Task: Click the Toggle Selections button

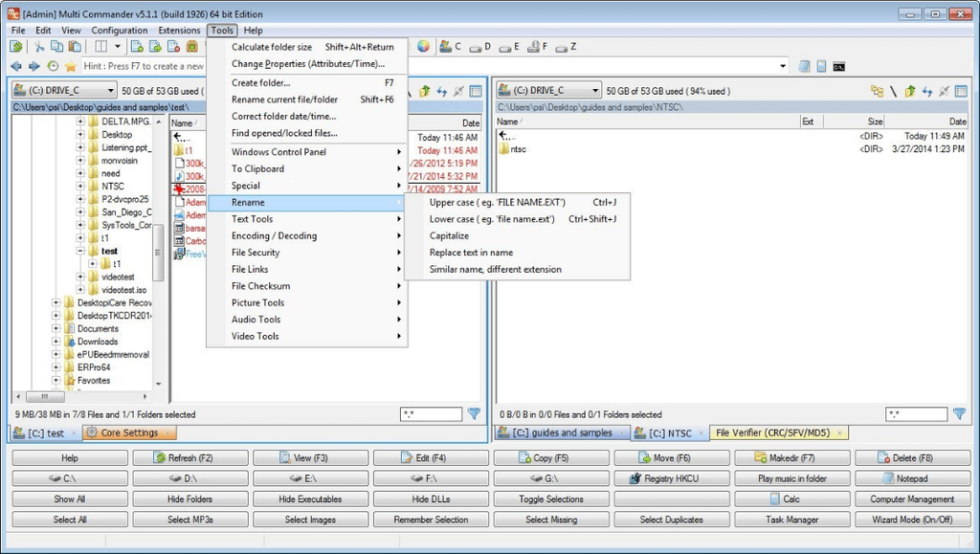Action: [x=551, y=499]
